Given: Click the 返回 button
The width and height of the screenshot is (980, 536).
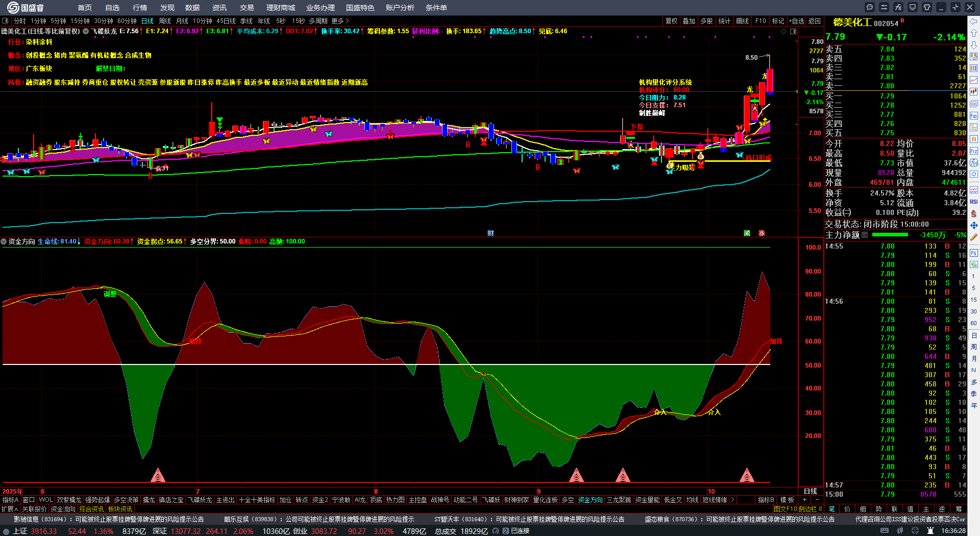Looking at the screenshot, I should click(815, 21).
